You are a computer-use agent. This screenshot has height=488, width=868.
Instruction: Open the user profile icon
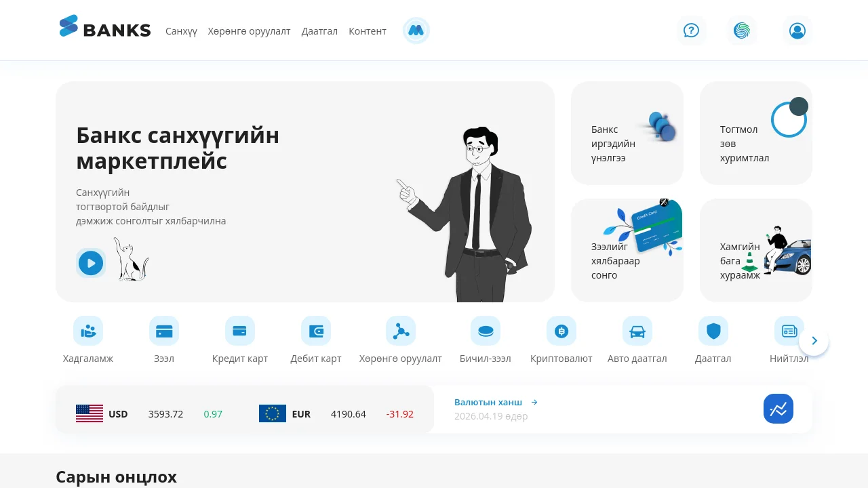(797, 30)
